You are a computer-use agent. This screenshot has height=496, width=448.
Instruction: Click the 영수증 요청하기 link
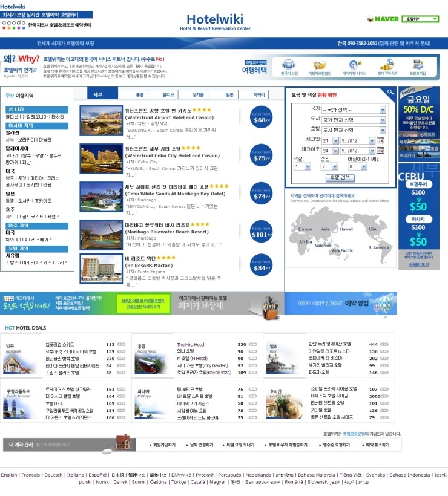tap(336, 445)
